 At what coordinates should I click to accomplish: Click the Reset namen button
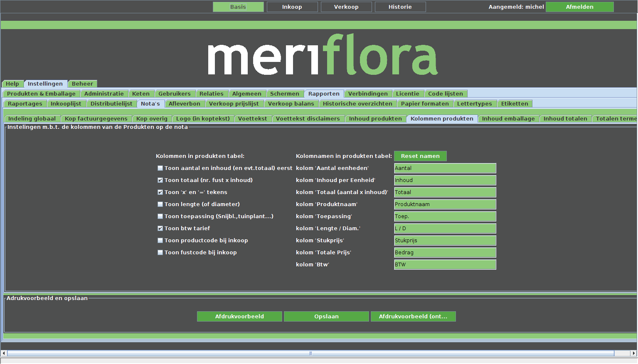click(420, 156)
